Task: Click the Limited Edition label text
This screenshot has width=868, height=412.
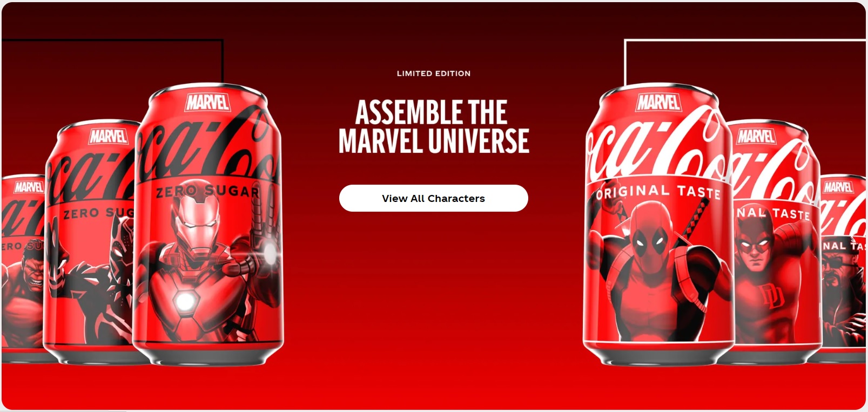Action: tap(434, 73)
